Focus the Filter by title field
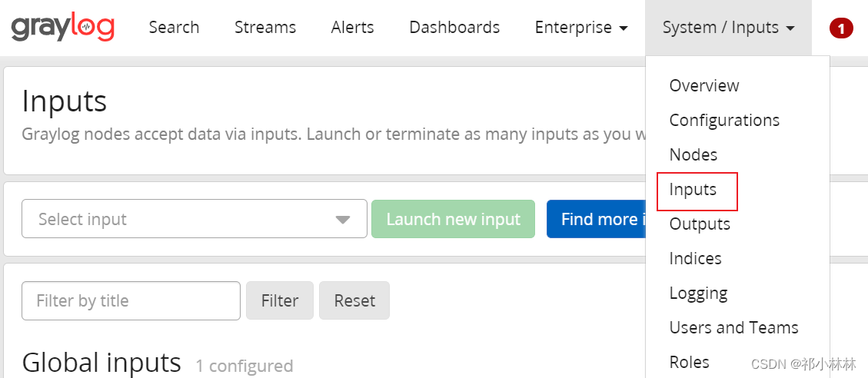 point(131,300)
